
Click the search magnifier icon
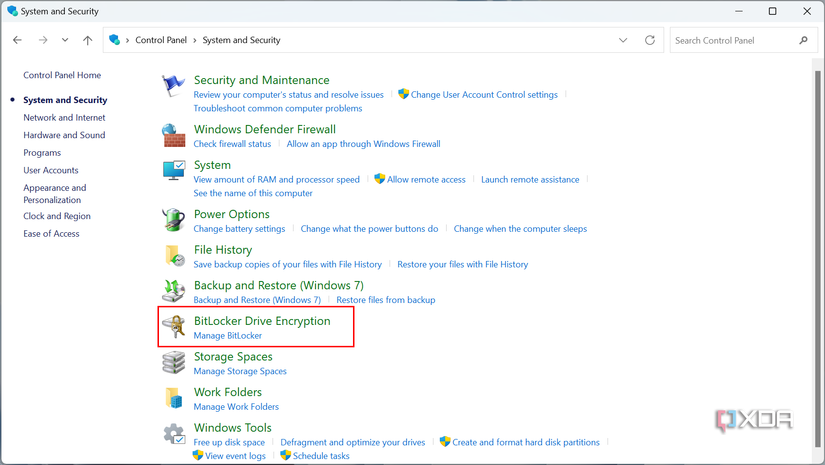803,40
